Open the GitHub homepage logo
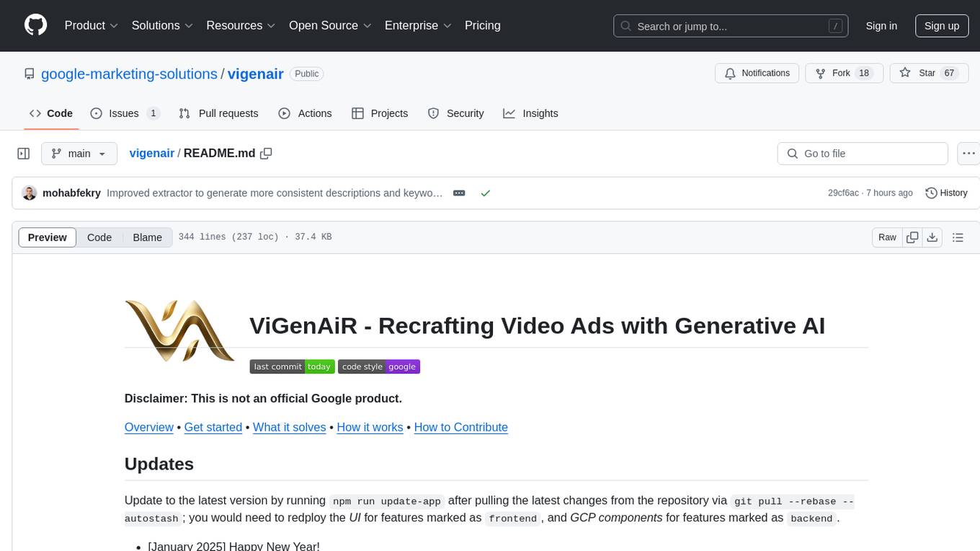Screen dimensions: 980x551 (36, 25)
